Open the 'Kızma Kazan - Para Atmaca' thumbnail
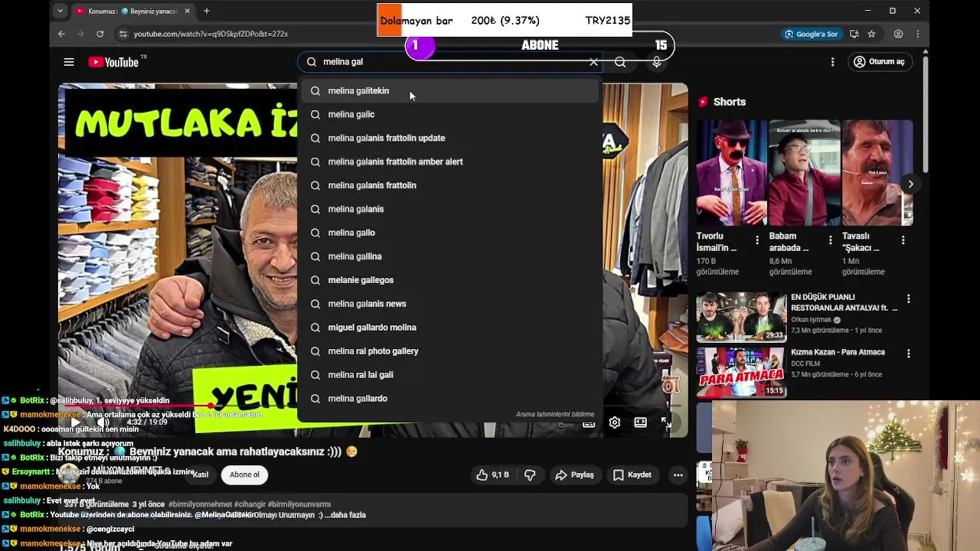The height and width of the screenshot is (551, 980). point(741,373)
